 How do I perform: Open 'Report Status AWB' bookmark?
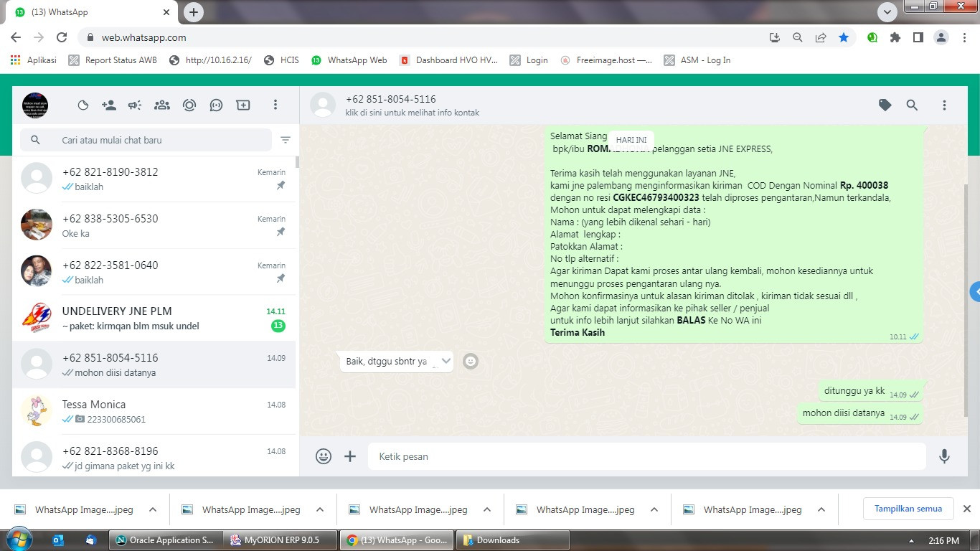pos(113,60)
